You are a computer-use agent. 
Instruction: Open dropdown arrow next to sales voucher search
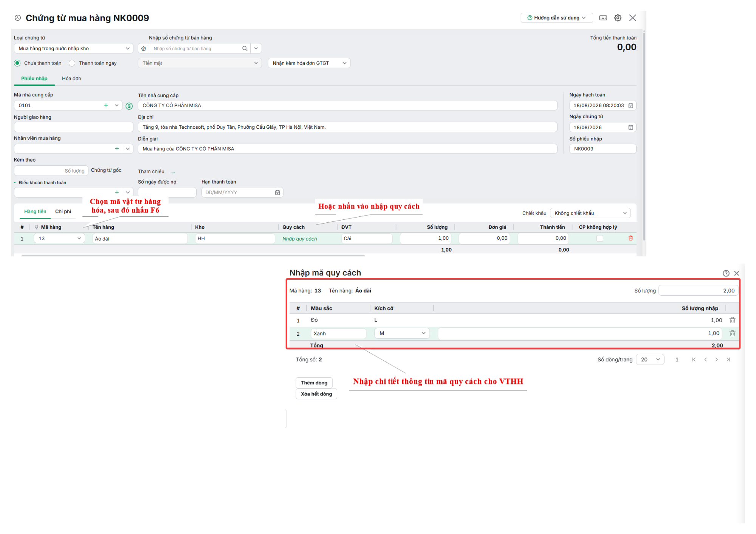256,48
